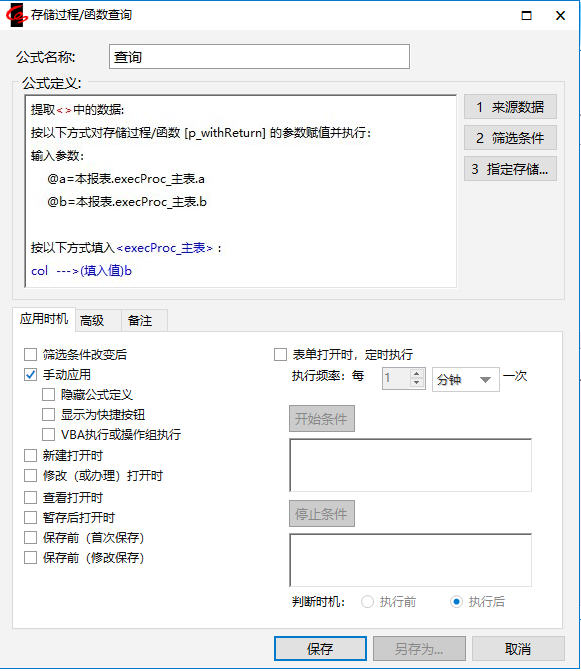Increase frequency with the stepper up arrow
The height and width of the screenshot is (671, 581).
coord(416,374)
